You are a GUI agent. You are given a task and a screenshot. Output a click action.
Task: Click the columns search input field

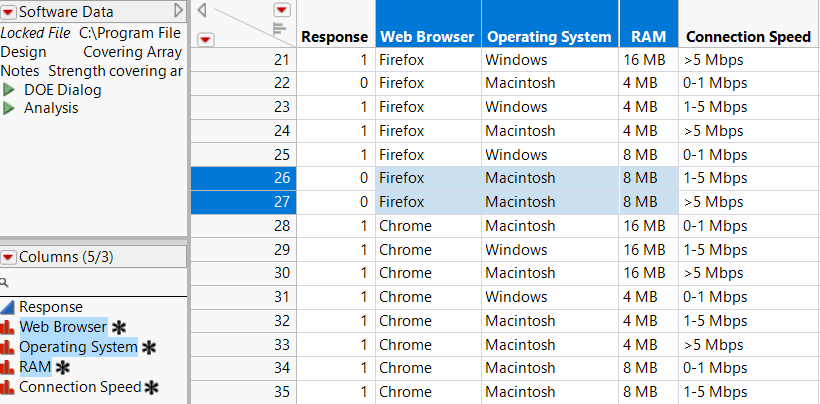coord(95,283)
